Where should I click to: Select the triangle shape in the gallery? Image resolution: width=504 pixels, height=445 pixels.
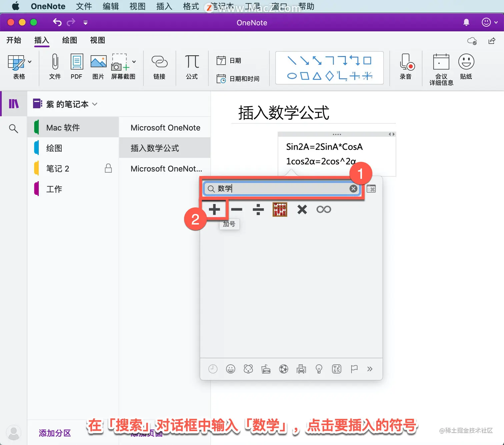[x=317, y=76]
